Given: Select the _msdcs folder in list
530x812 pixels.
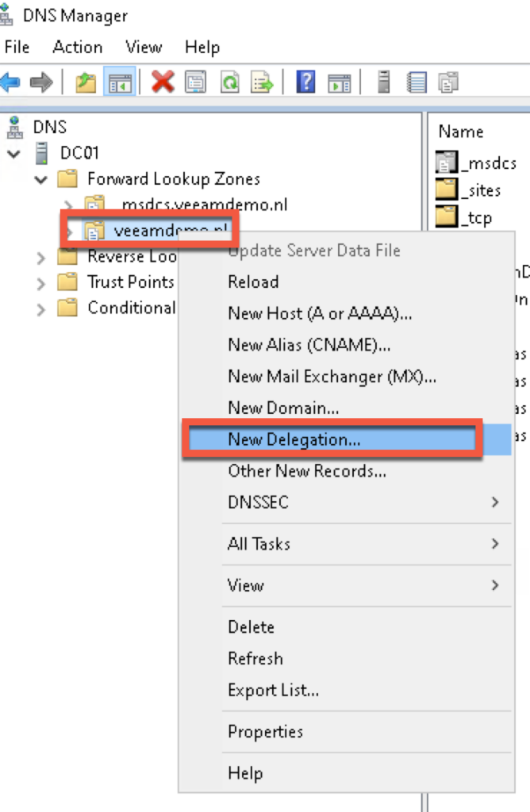Looking at the screenshot, I should 478,163.
